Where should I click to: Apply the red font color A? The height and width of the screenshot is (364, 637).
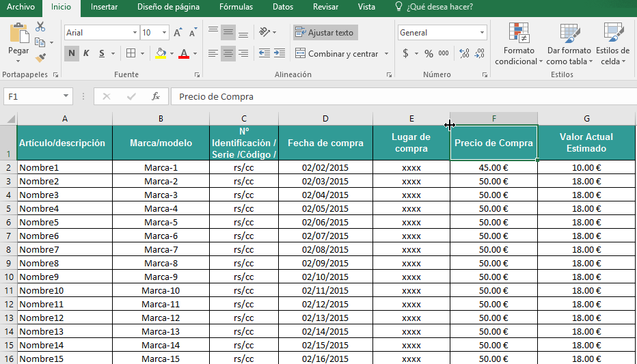(184, 53)
